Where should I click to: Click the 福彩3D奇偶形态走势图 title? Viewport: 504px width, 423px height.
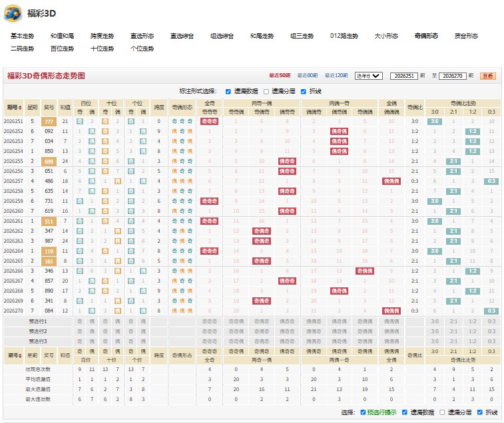[x=46, y=76]
